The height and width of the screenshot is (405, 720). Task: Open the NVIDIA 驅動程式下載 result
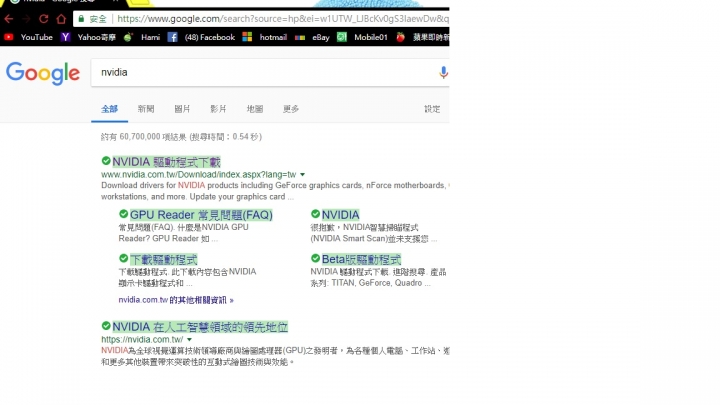point(167,162)
